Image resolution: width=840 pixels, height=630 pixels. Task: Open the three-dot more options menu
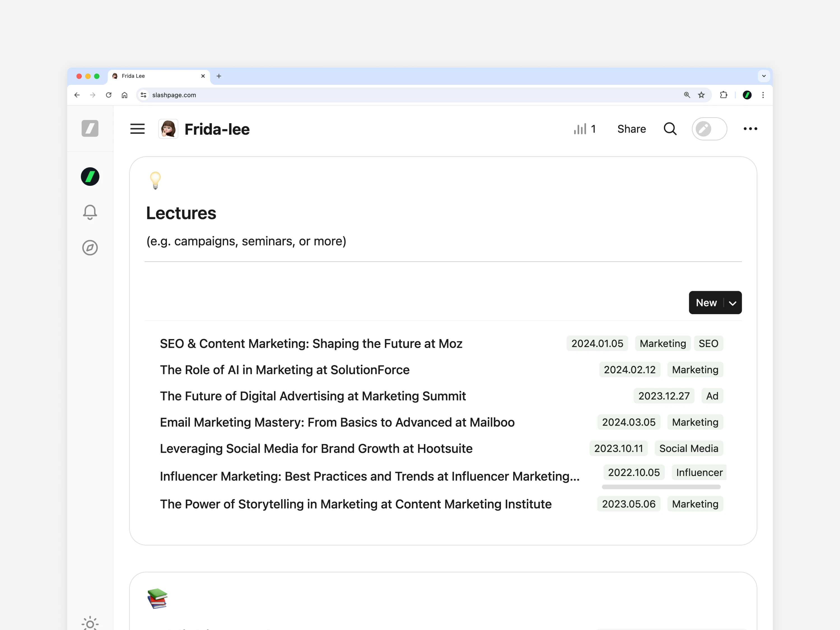click(x=750, y=129)
